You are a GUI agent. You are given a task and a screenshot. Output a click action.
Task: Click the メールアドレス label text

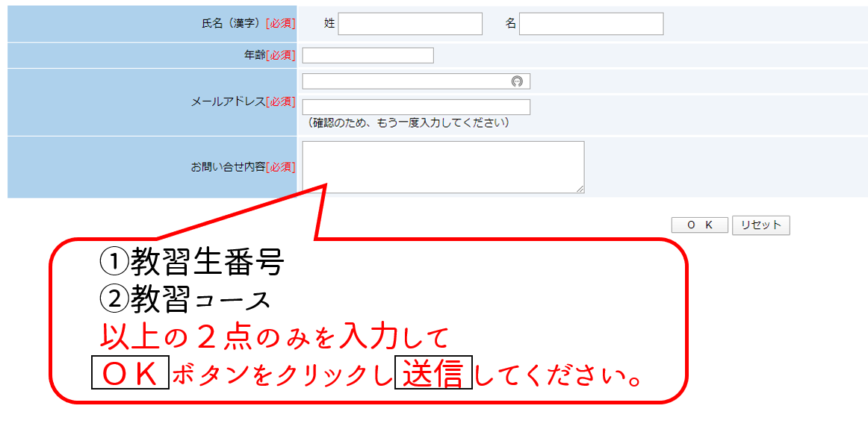pyautogui.click(x=228, y=101)
